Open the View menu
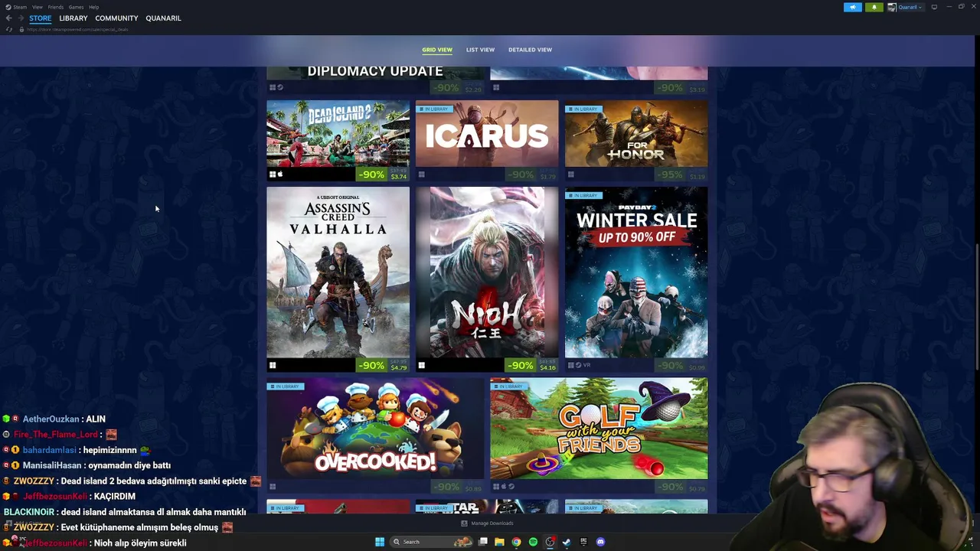980x551 pixels. tap(37, 7)
